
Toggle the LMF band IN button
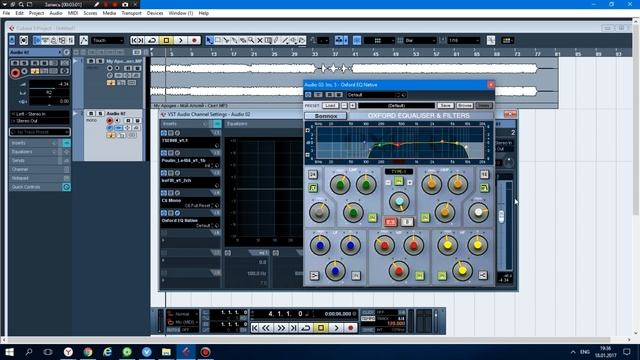point(372,218)
